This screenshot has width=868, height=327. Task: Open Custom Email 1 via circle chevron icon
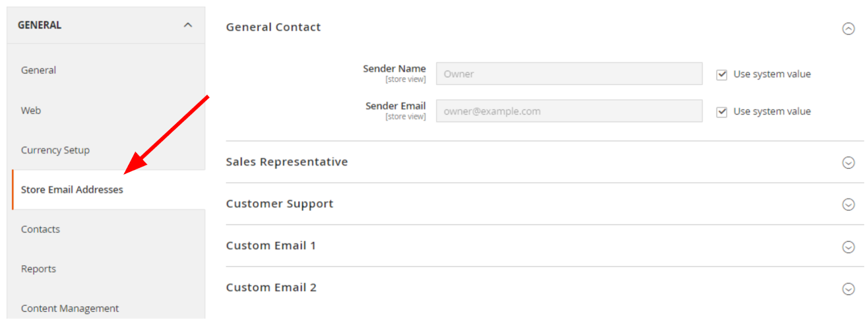[x=848, y=247]
